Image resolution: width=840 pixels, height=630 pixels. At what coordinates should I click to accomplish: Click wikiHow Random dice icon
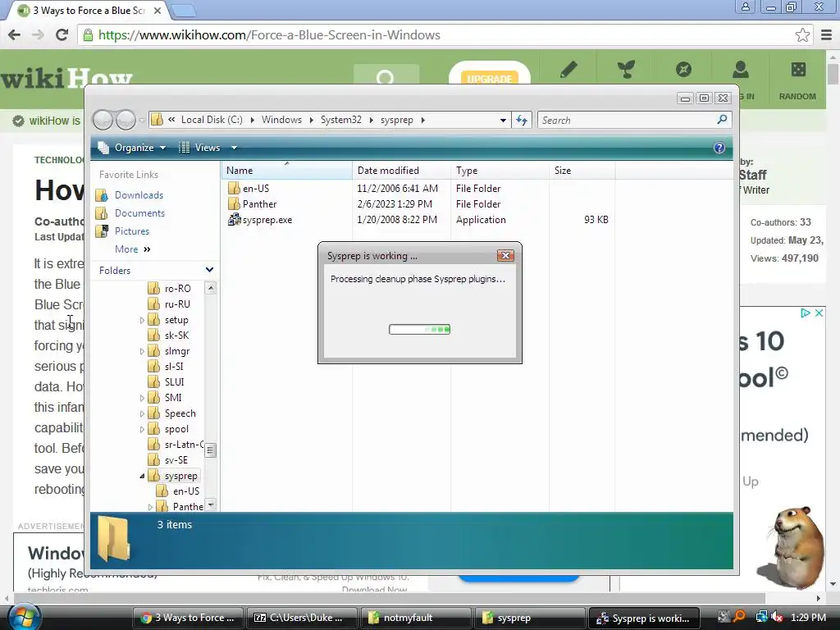tap(797, 70)
